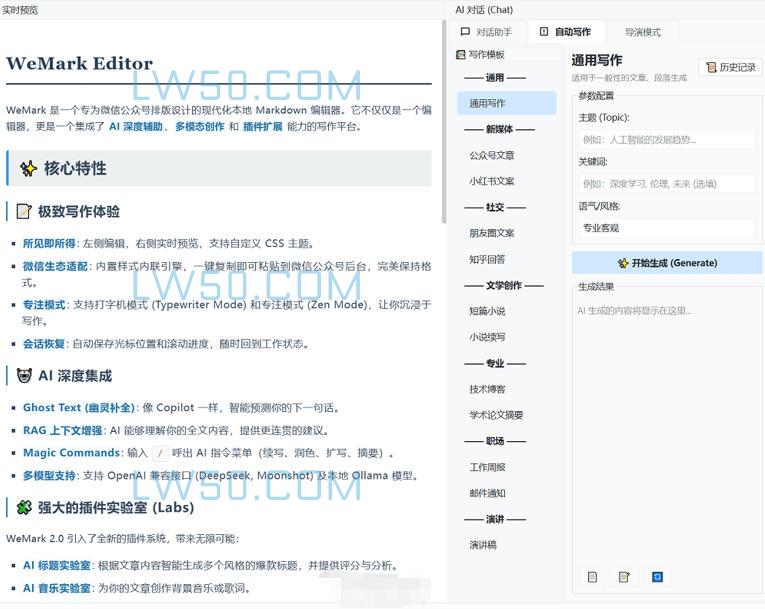Click the 微信生态适配 bullet text

tap(55, 266)
